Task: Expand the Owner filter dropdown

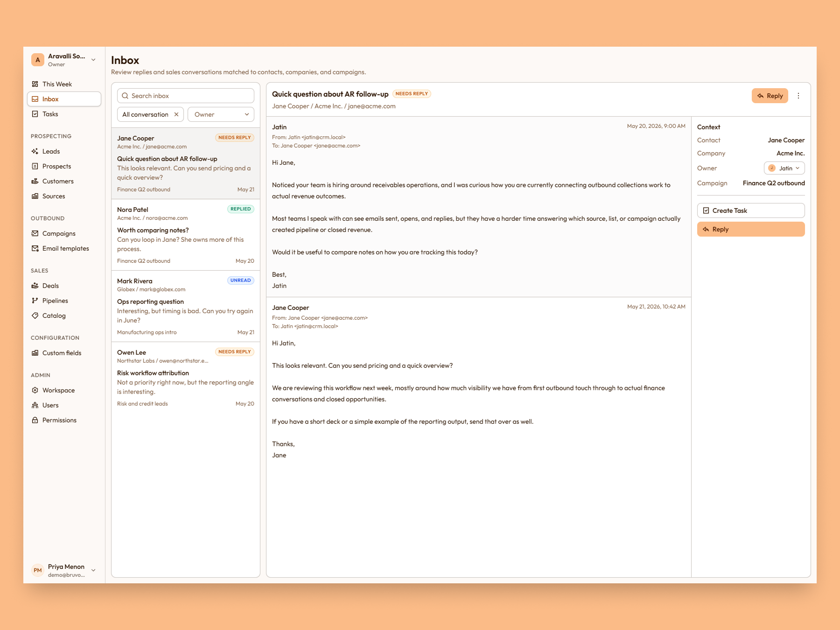Action: [x=221, y=114]
